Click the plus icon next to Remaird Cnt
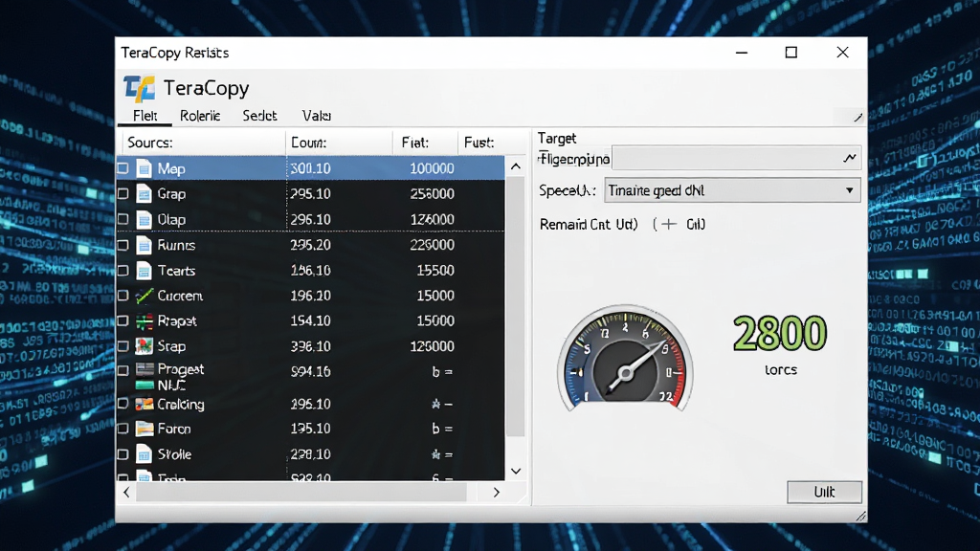Screen dimensions: 980x551 coord(669,224)
